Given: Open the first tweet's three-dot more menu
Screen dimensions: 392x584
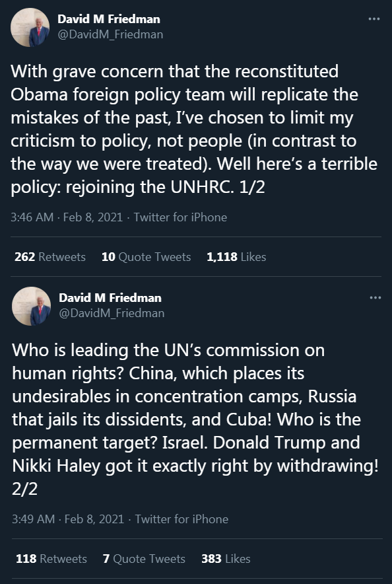Looking at the screenshot, I should pyautogui.click(x=374, y=19).
